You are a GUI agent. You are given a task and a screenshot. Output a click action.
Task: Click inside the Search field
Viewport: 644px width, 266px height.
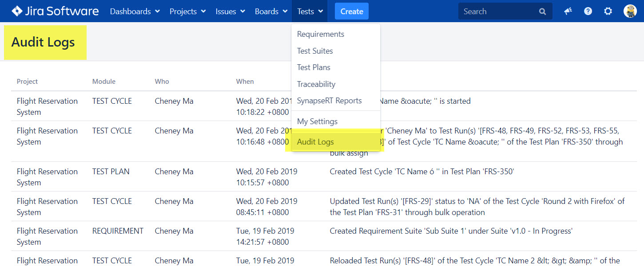tap(497, 12)
